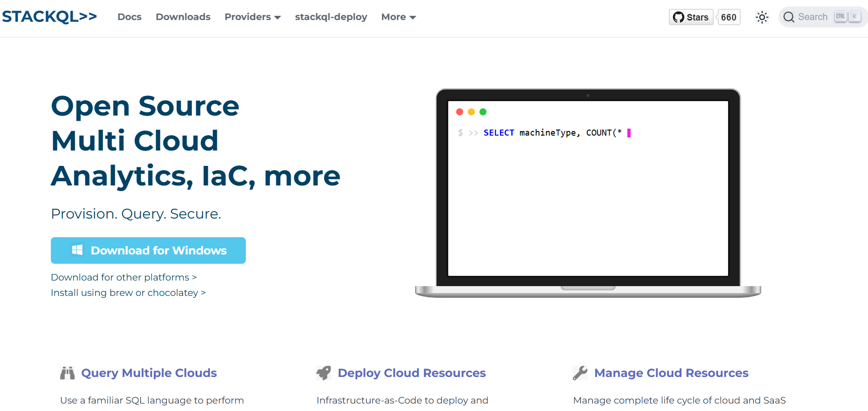Screen dimensions: 868x411
Task: Expand the More dropdown menu
Action: point(398,17)
